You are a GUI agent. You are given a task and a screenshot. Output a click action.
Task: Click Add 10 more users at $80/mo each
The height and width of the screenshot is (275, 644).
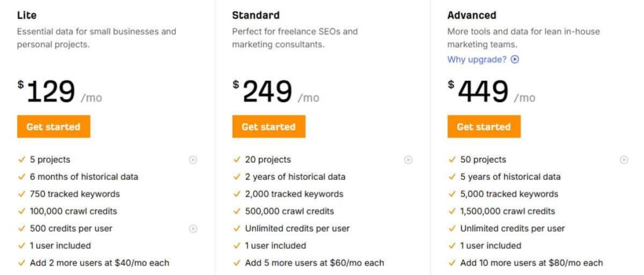[x=531, y=263]
